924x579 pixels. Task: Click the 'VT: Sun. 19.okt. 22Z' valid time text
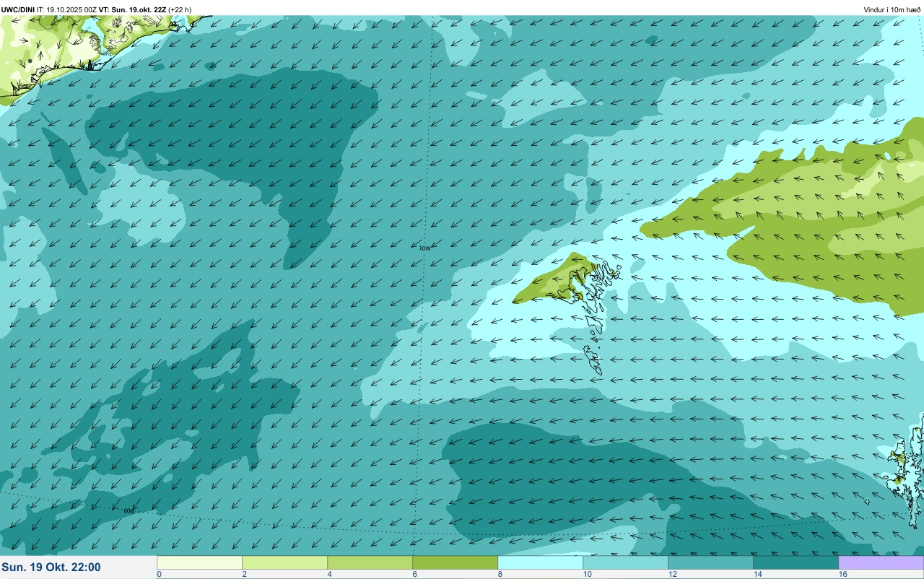pos(133,9)
